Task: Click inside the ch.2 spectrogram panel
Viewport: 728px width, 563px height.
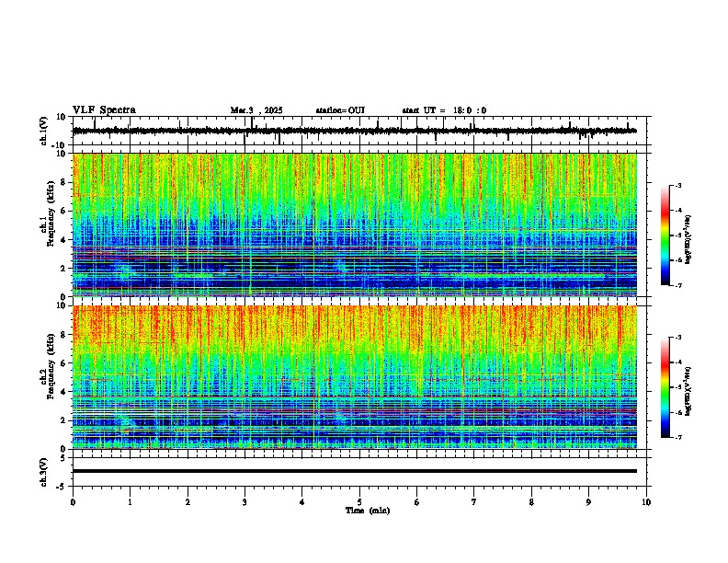Action: (x=355, y=377)
